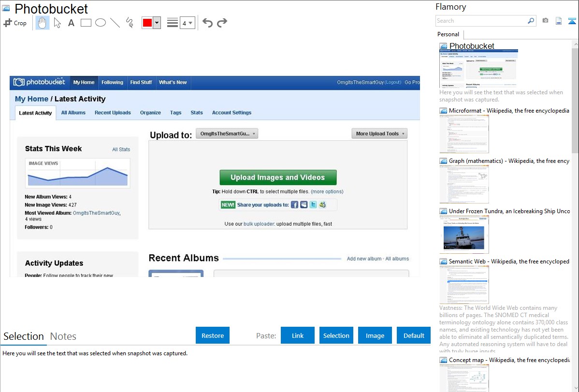Viewport: 579px width, 392px height.
Task: Select the Account Settings tab
Action: click(x=232, y=113)
